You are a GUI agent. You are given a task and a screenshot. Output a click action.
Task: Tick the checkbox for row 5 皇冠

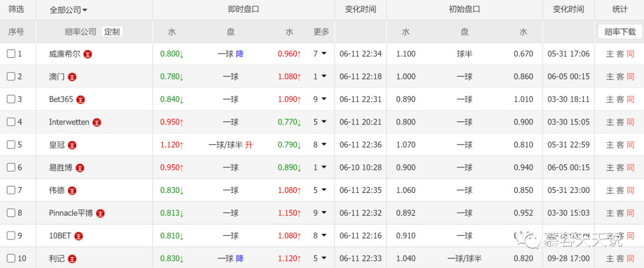(x=11, y=145)
